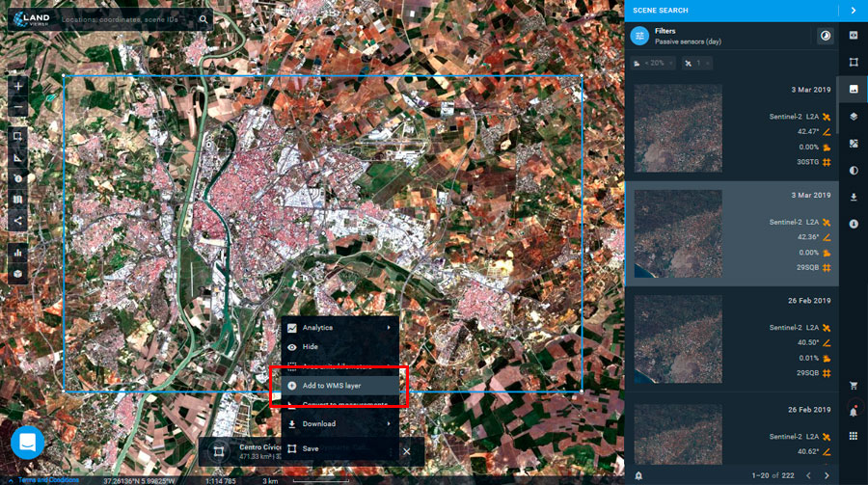Open the download tab in right sidebar

tap(854, 197)
